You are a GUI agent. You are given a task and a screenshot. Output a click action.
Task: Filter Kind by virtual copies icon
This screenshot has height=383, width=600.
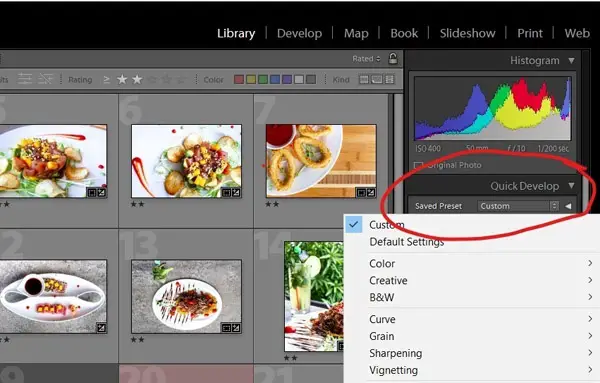click(377, 79)
